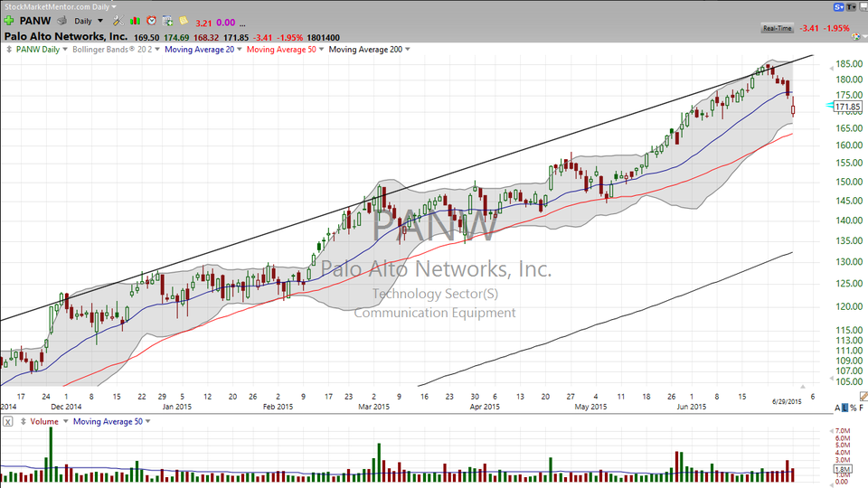Click the PANW ticker symbol
868x488 pixels.
[35, 21]
